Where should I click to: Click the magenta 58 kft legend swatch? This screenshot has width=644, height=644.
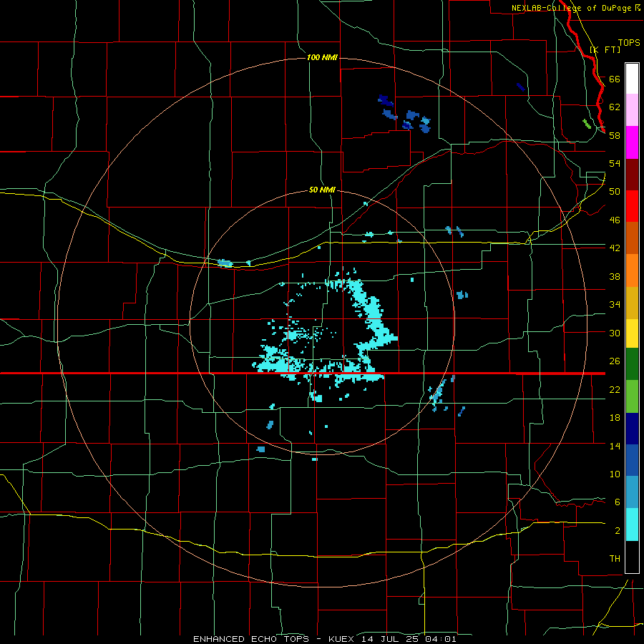[x=632, y=142]
